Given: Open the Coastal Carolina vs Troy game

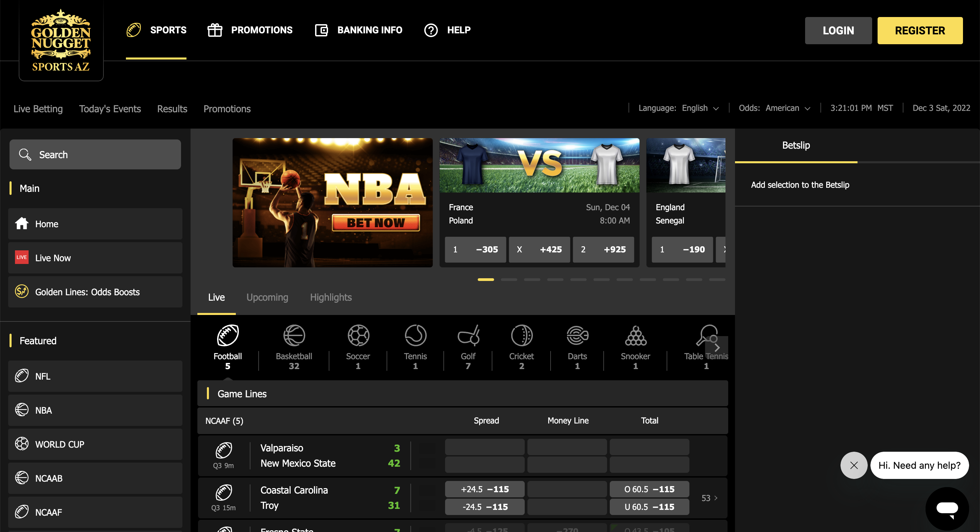Looking at the screenshot, I should click(x=294, y=498).
